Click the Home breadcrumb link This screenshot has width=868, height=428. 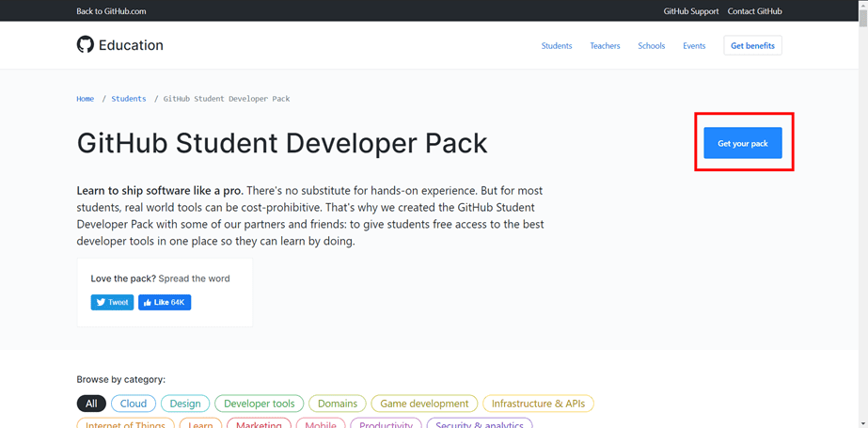click(x=85, y=99)
